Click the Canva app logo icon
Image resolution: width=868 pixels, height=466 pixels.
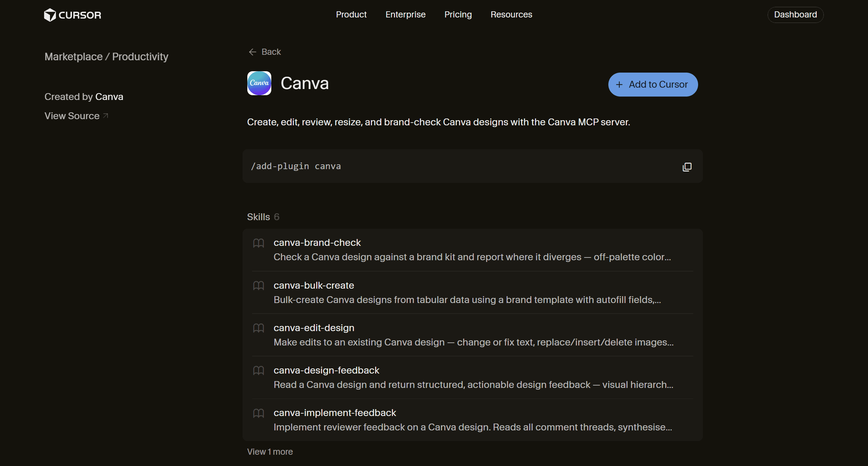(259, 83)
